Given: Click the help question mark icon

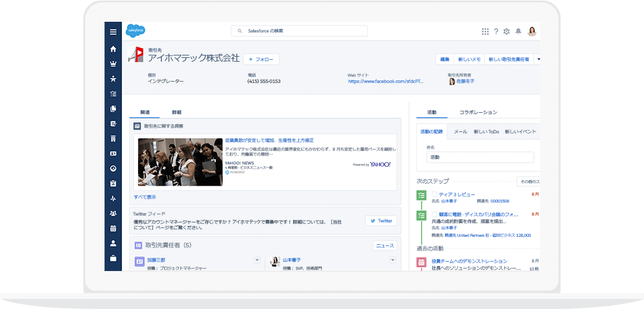Looking at the screenshot, I should tap(496, 32).
